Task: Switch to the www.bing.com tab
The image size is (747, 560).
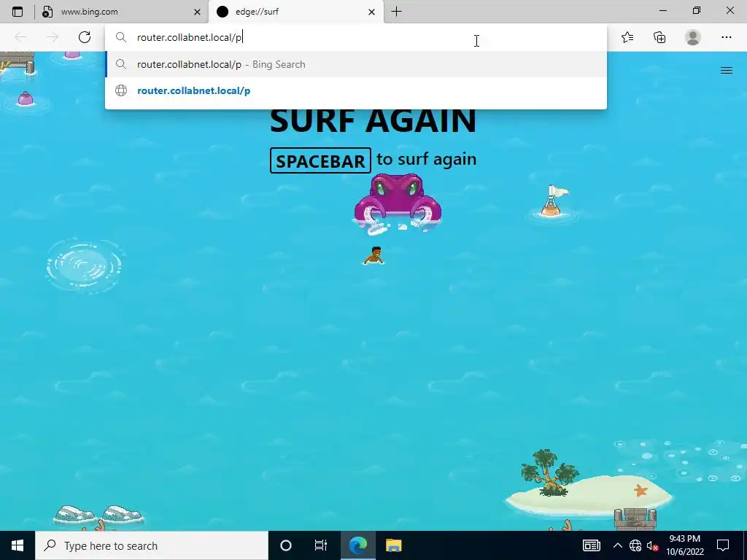Action: click(x=122, y=12)
